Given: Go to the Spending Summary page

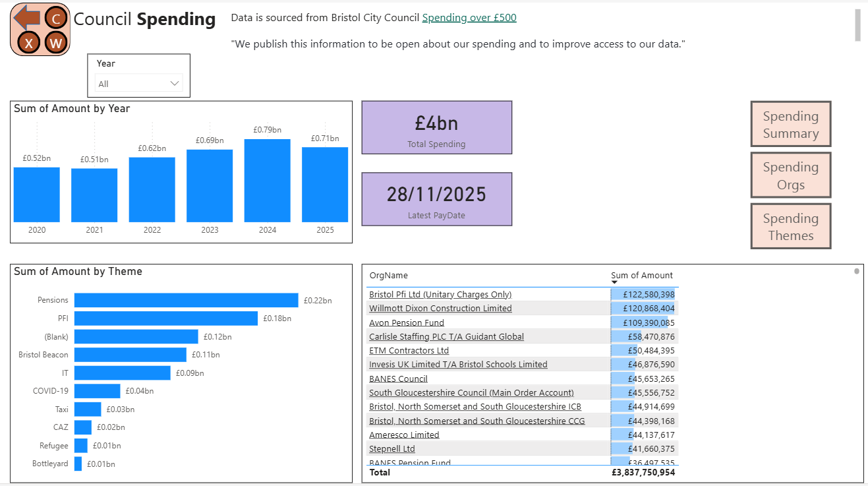Looking at the screenshot, I should click(790, 124).
